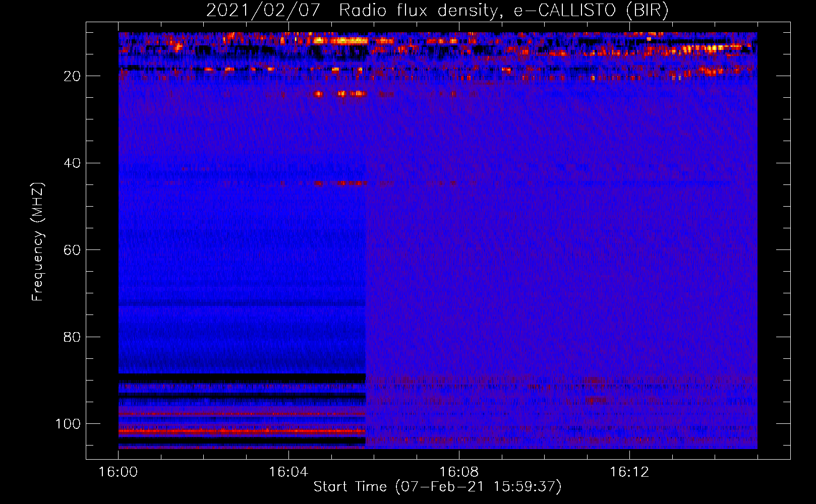This screenshot has height=504, width=816.
Task: Click the '16:12' time tick label
Action: (629, 472)
